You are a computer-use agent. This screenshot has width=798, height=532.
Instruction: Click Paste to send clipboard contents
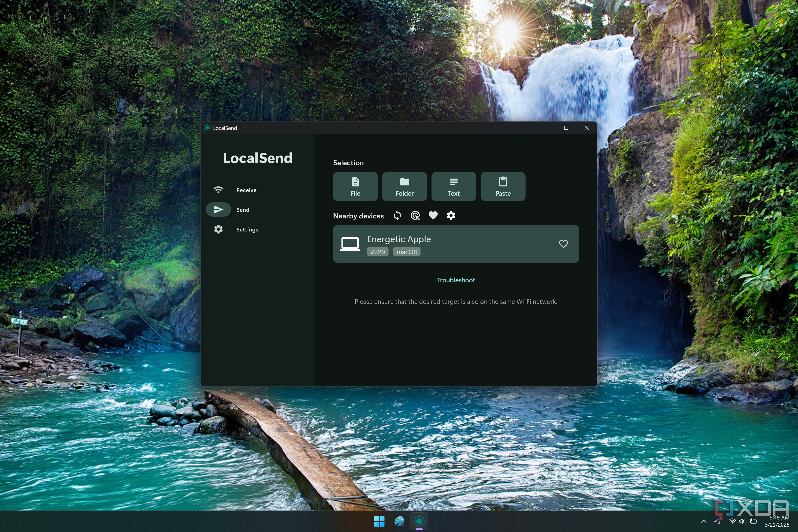tap(503, 186)
